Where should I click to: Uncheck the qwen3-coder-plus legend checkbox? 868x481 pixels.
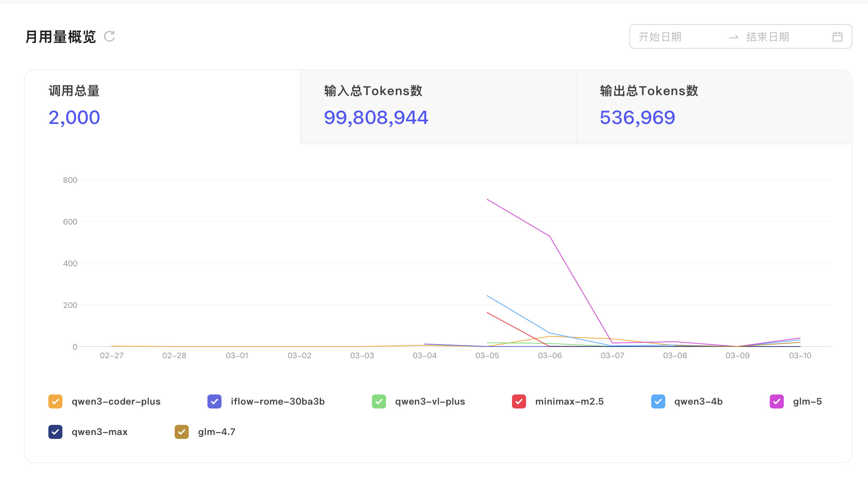pyautogui.click(x=55, y=401)
